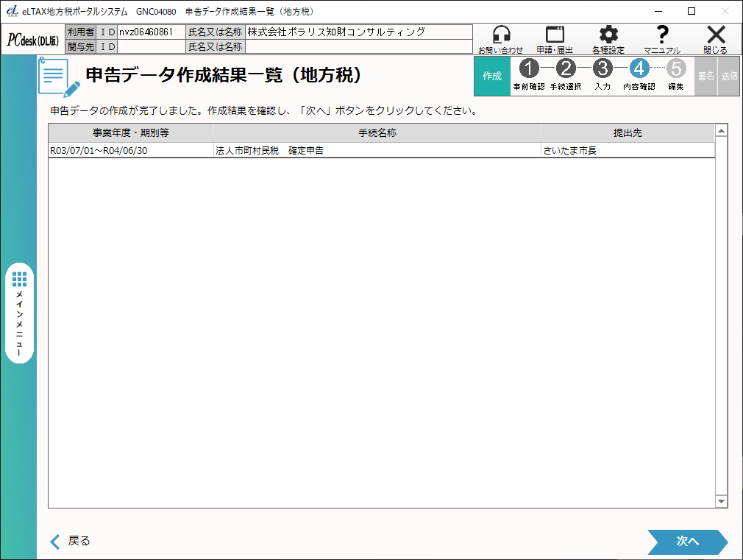The image size is (743, 560).
Task: Click the 閉じる X icon in toolbar
Action: (716, 39)
